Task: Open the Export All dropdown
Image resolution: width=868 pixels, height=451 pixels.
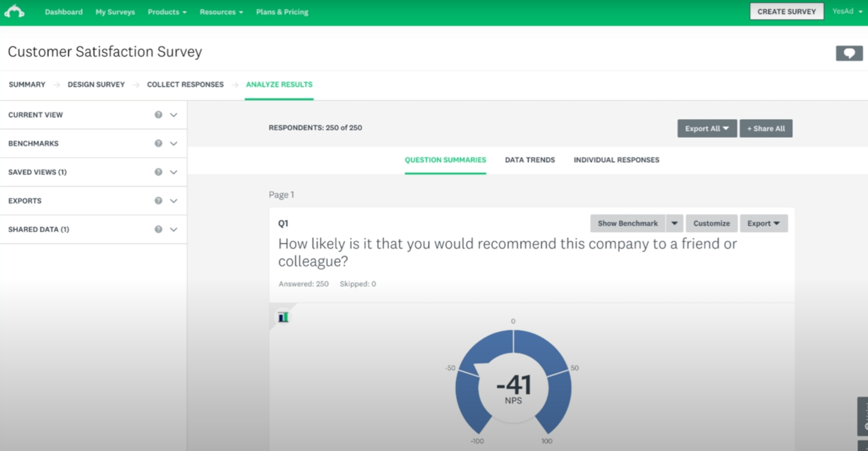Action: (x=707, y=128)
